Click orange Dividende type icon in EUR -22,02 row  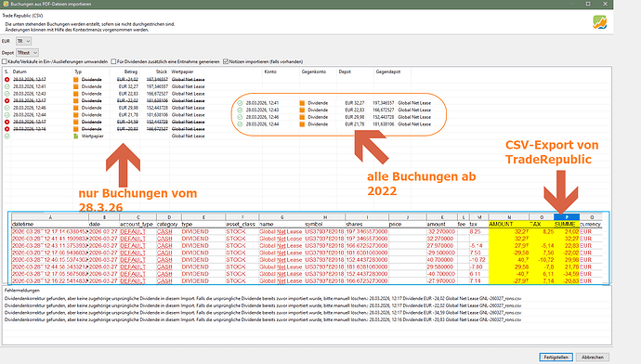click(x=75, y=100)
